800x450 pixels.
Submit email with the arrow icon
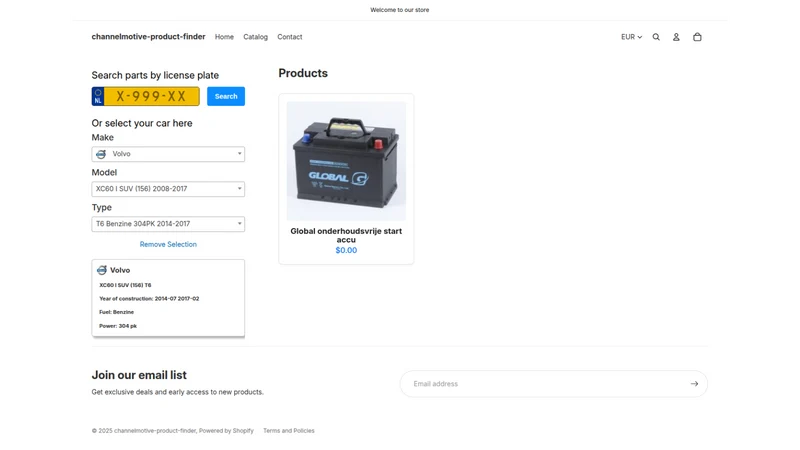click(x=694, y=384)
